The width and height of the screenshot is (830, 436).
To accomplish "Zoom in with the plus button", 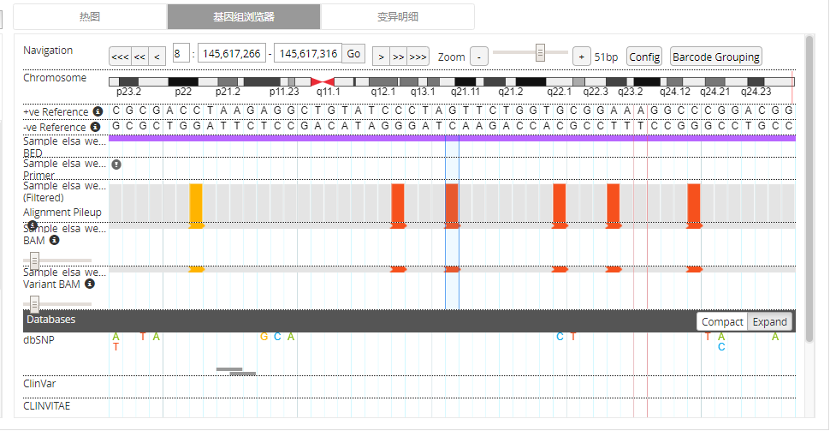I will pyautogui.click(x=581, y=56).
